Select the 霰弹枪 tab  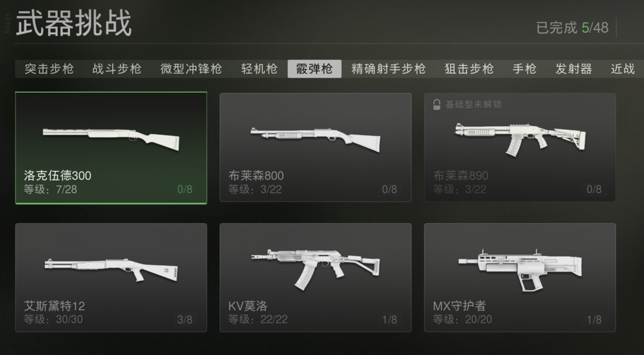pos(314,68)
